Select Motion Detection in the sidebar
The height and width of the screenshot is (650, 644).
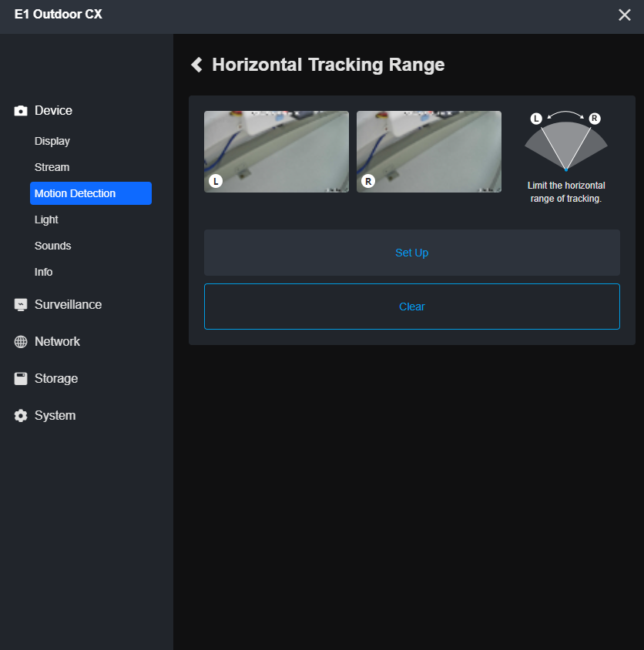click(x=91, y=193)
